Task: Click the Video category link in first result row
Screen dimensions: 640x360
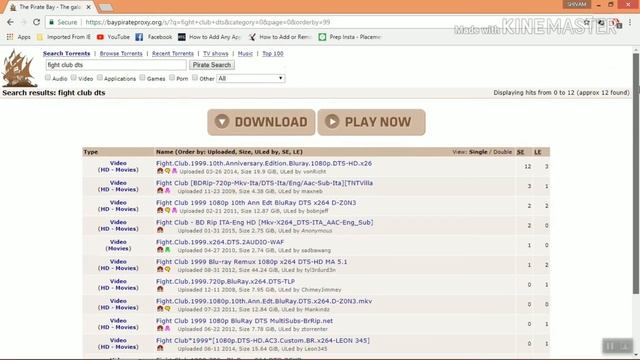Action: coord(118,163)
